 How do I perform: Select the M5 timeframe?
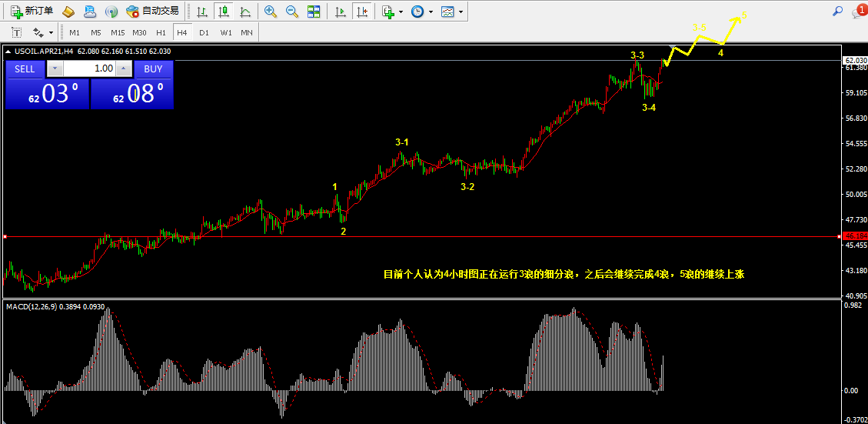[96, 32]
